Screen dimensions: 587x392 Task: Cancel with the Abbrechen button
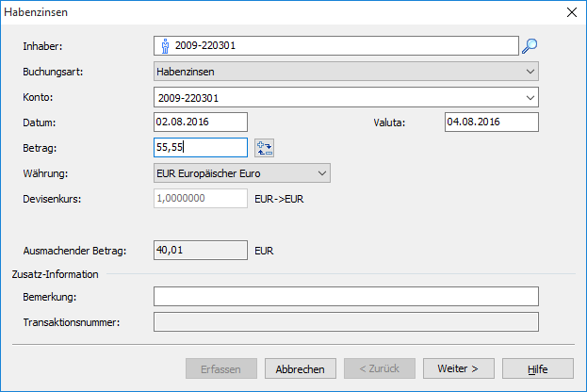pyautogui.click(x=300, y=368)
